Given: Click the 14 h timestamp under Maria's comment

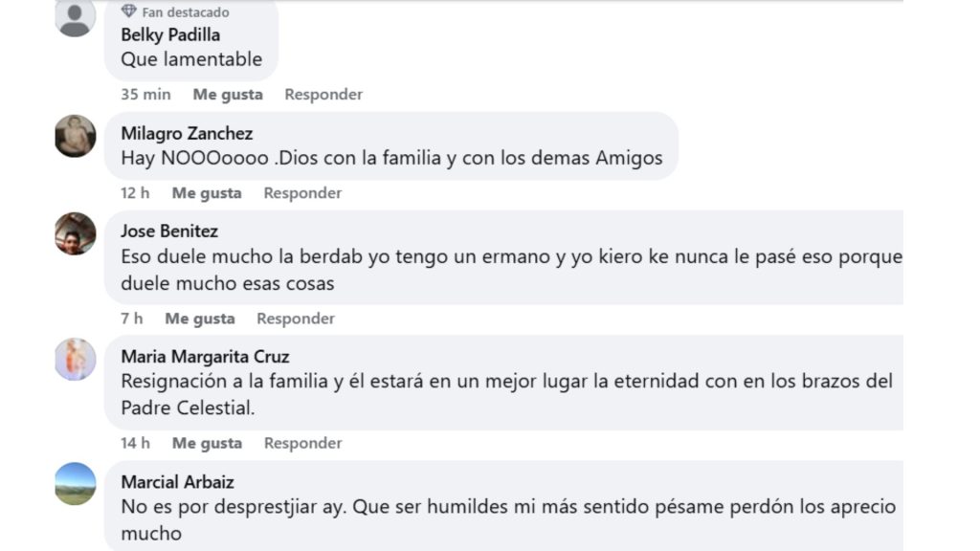Looking at the screenshot, I should (134, 443).
